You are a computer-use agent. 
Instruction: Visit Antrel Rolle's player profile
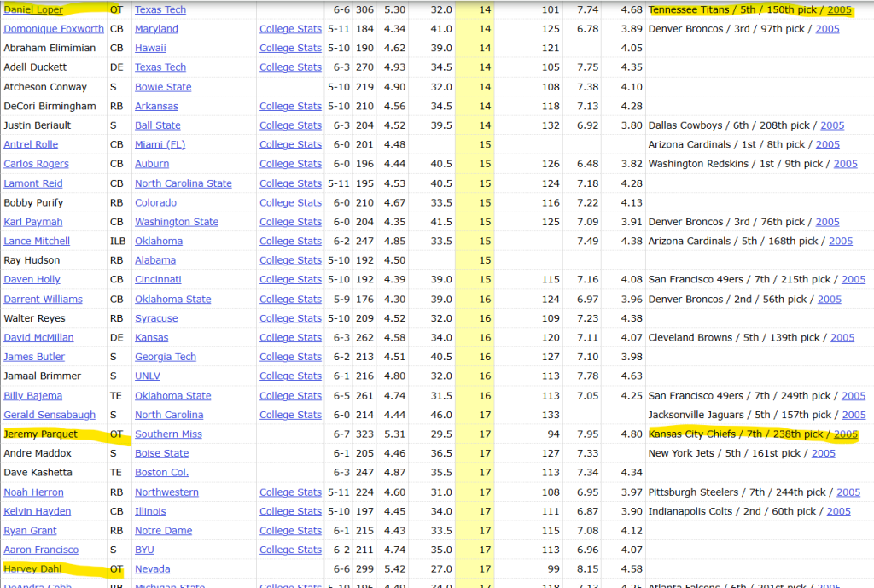(31, 144)
